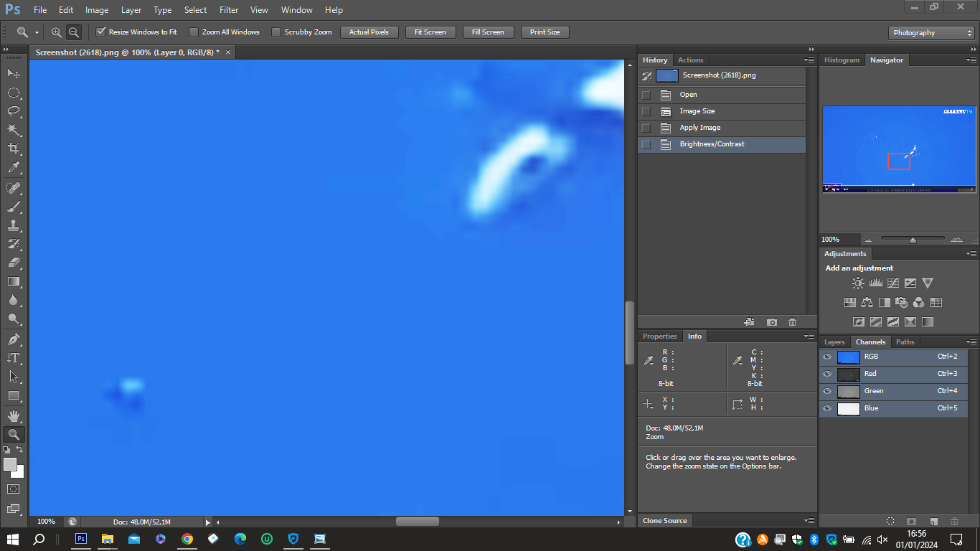Screen dimensions: 980x551
Task: Select the Horizontal Type tool
Action: [x=14, y=357]
